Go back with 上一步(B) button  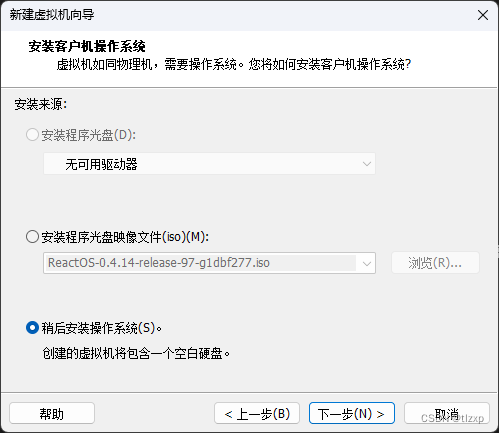tap(257, 413)
